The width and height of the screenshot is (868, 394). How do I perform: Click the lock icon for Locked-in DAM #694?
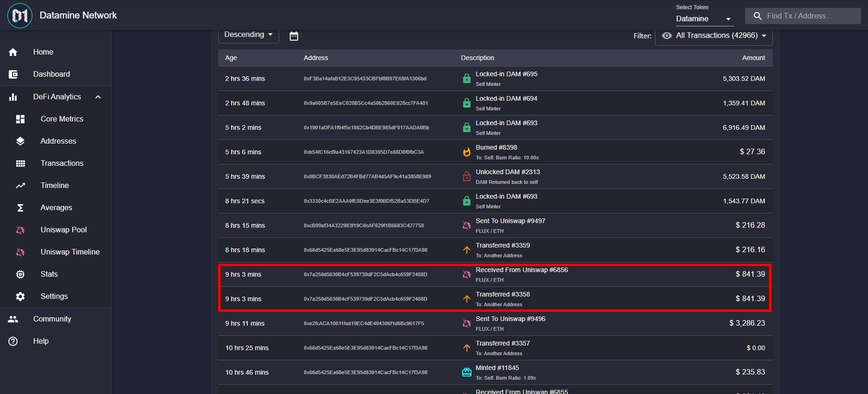click(x=467, y=103)
